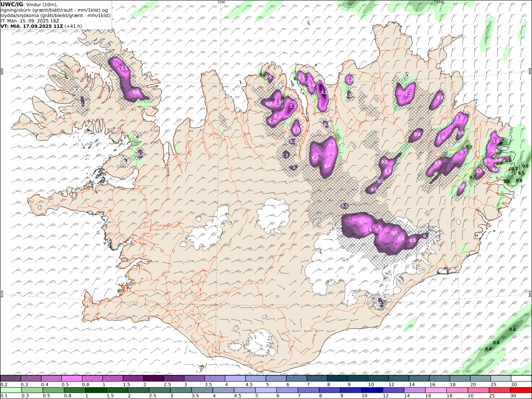532x399 pixels.
Task: Click the 'rigning/skúrir' legend description line
Action: 55,10
